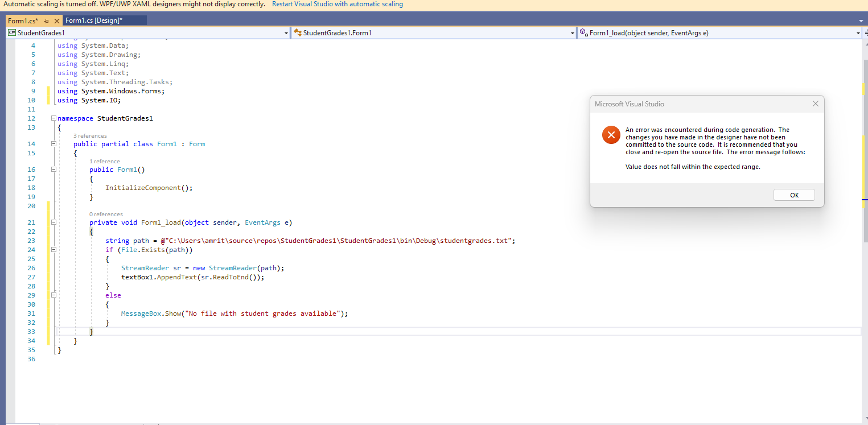Click the 'StreamReader sr = new StreamReader(path);' line
Viewport: 868px width, 425px height.
pos(203,268)
